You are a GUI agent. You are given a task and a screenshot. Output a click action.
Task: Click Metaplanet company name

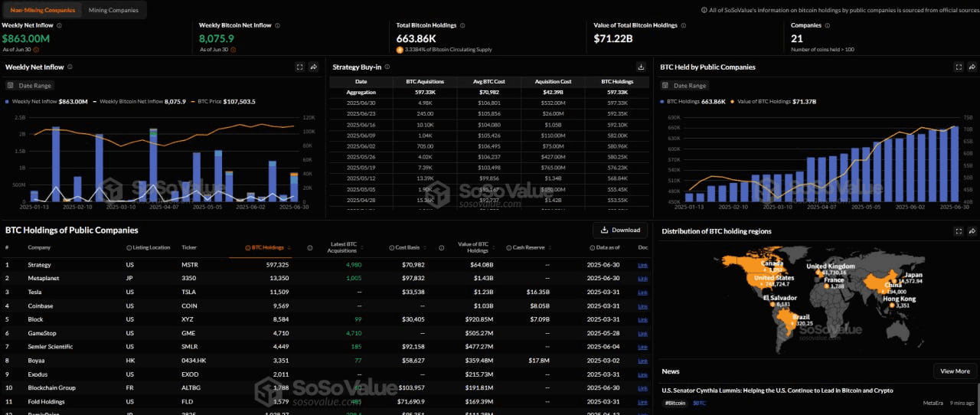click(x=44, y=279)
